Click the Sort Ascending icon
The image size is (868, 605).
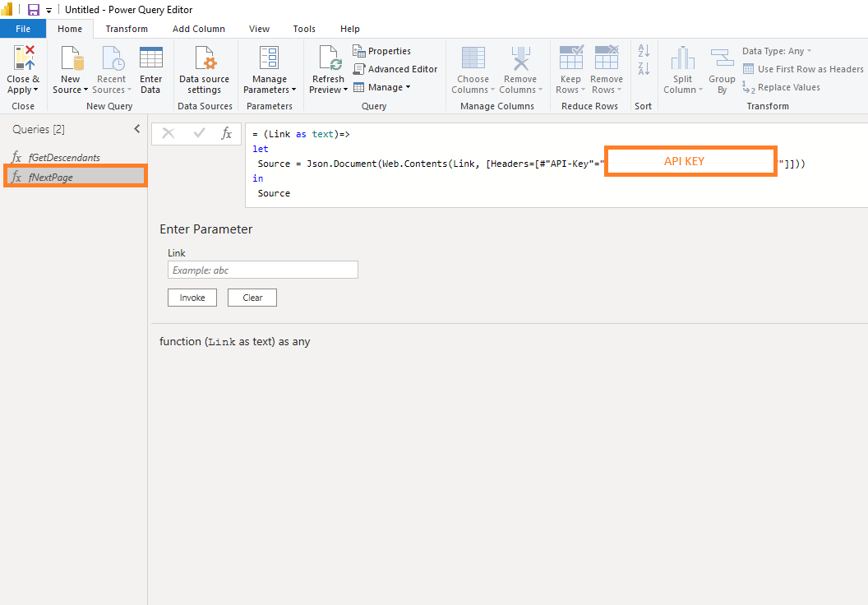click(644, 51)
